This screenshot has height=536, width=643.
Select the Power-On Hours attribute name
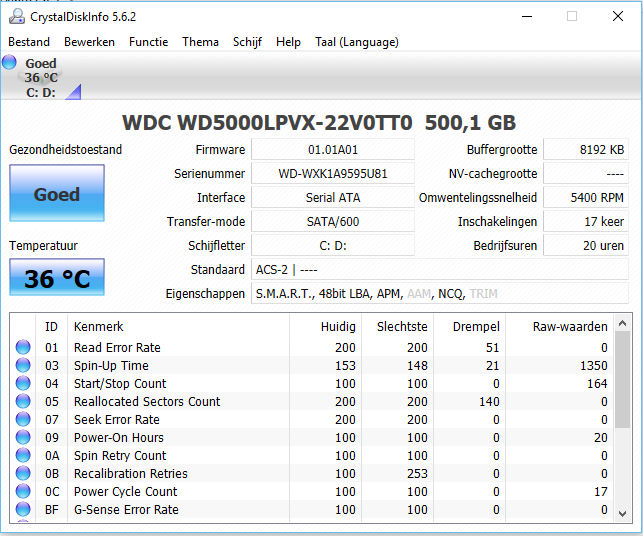(x=119, y=438)
